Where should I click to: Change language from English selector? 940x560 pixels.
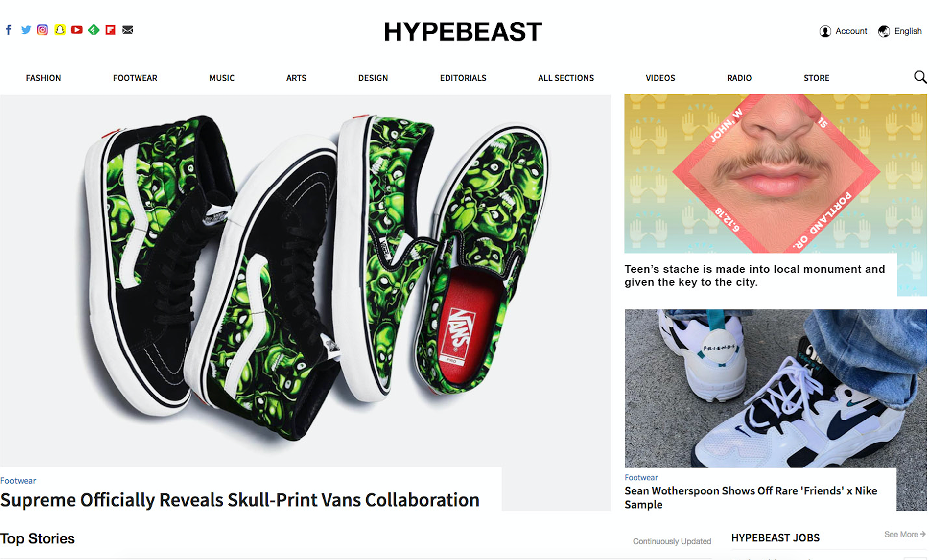coord(900,31)
